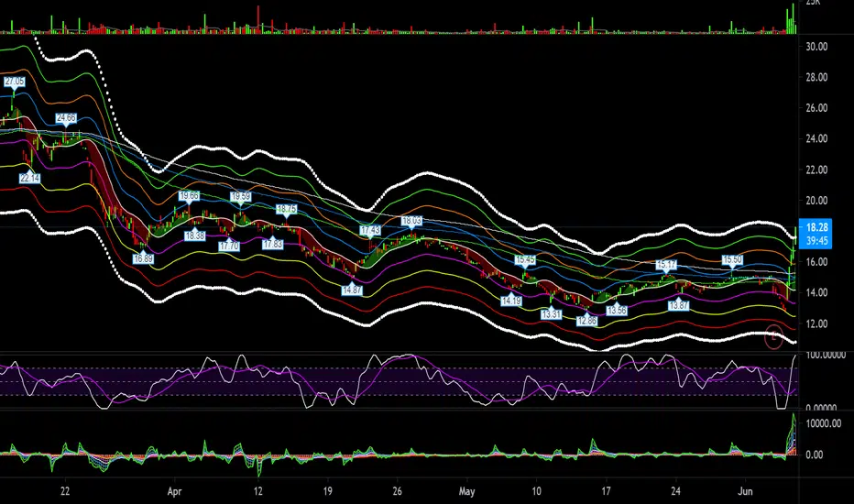
Task: Click the Apr label on time axis
Action: (x=174, y=491)
